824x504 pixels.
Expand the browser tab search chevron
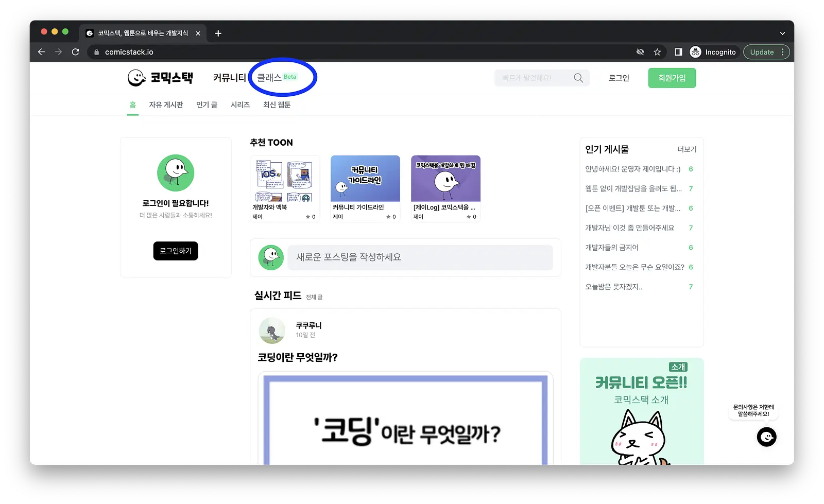tap(782, 33)
